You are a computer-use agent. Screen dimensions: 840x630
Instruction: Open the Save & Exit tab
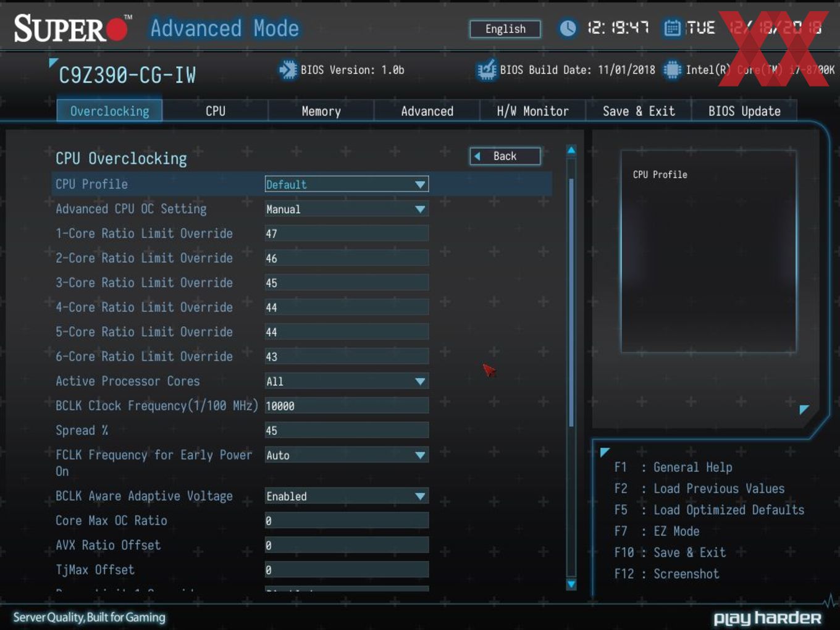(x=639, y=111)
